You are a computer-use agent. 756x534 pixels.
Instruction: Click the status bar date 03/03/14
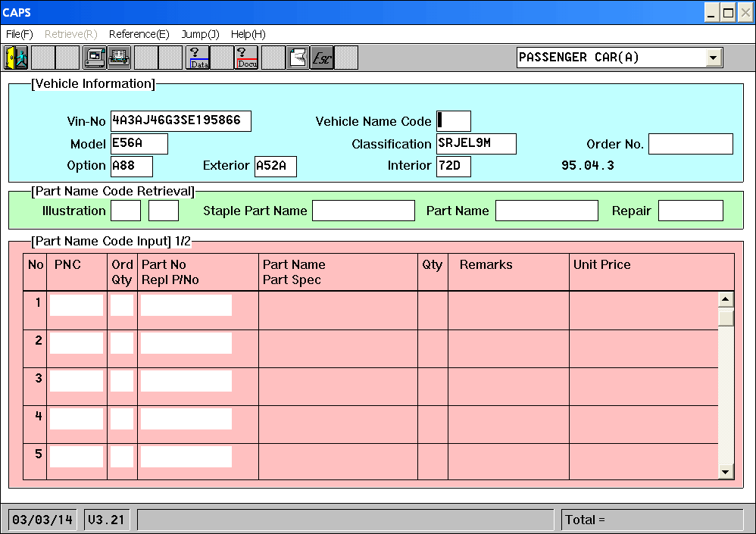point(42,520)
